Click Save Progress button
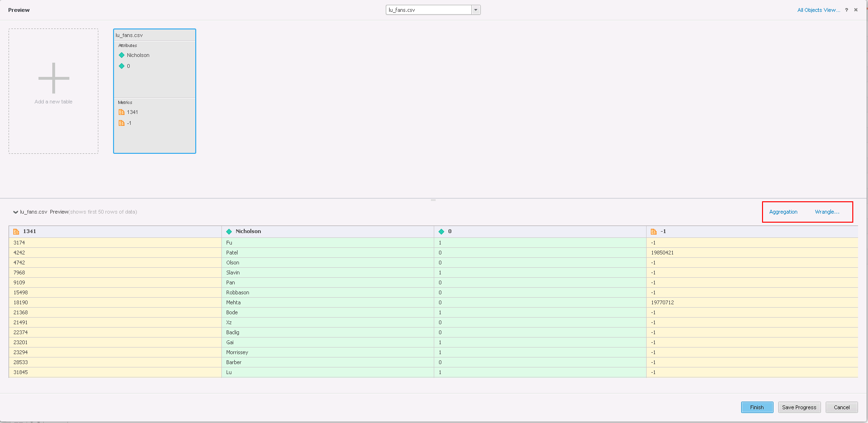868x423 pixels. [799, 407]
